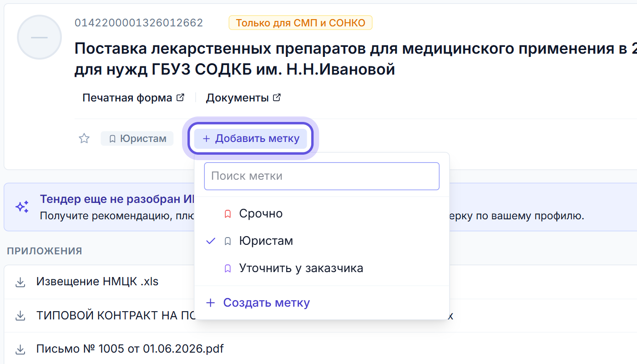This screenshot has height=364, width=637.
Task: Click ПРИЛОЖЕНИЯ section heading
Action: (45, 251)
